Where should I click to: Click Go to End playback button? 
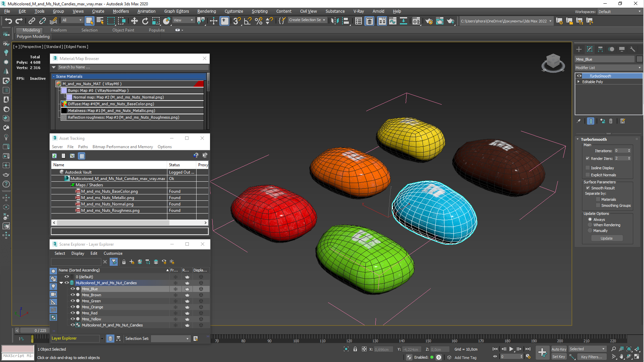pyautogui.click(x=528, y=349)
